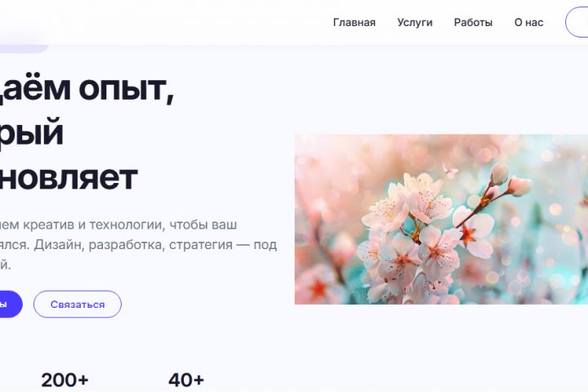This screenshot has width=588, height=392.
Task: Open the cherry blossom hero image
Action: [x=441, y=219]
